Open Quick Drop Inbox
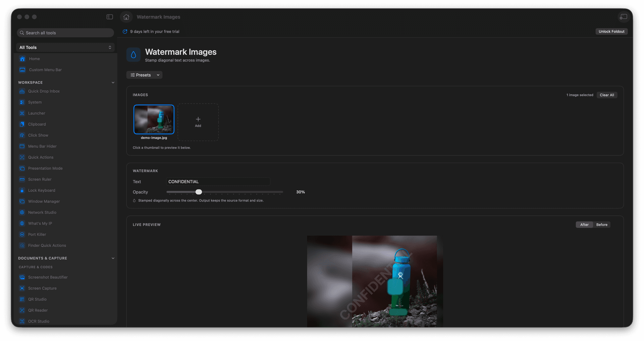Viewport: 644px width, 341px height. click(66, 91)
